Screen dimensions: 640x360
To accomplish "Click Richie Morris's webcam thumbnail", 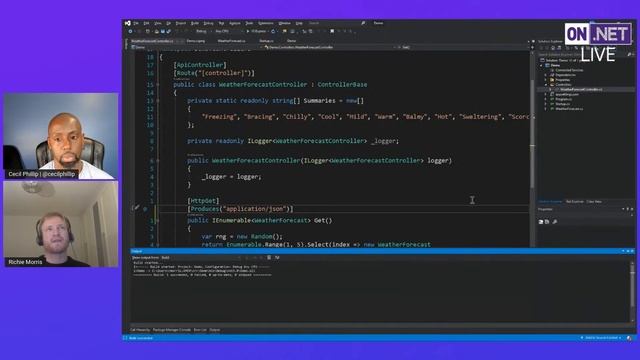I will 61,224.
